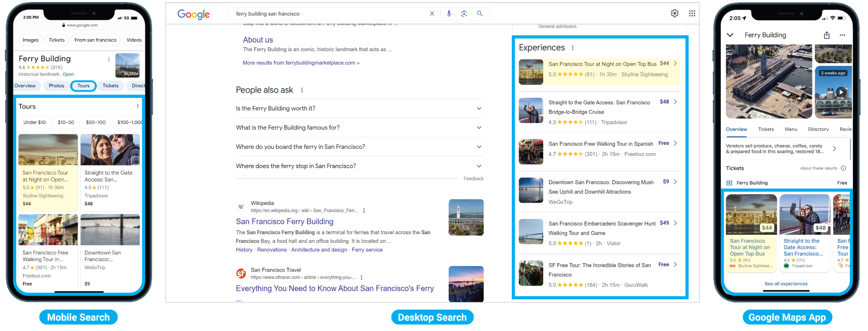Open chevron for Free Walking Tour in Spanish
The height and width of the screenshot is (331, 868).
675,143
